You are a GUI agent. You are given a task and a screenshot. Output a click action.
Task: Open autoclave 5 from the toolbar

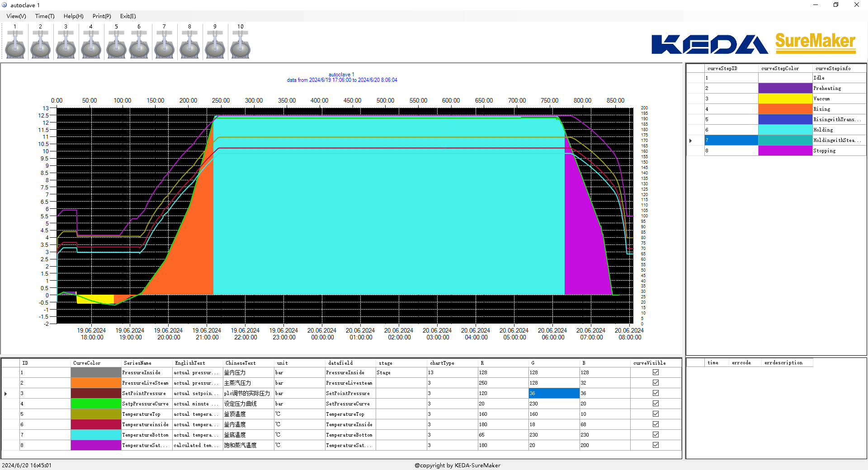coord(117,46)
